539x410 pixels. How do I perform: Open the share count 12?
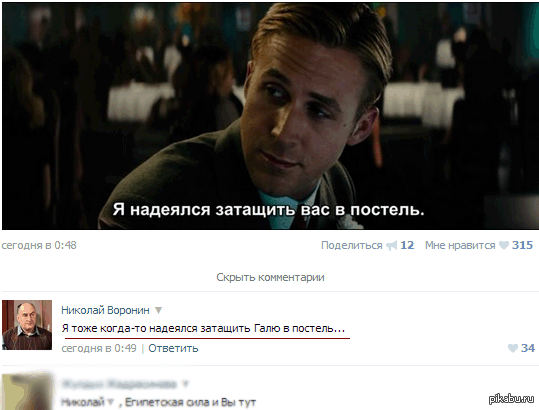click(407, 245)
